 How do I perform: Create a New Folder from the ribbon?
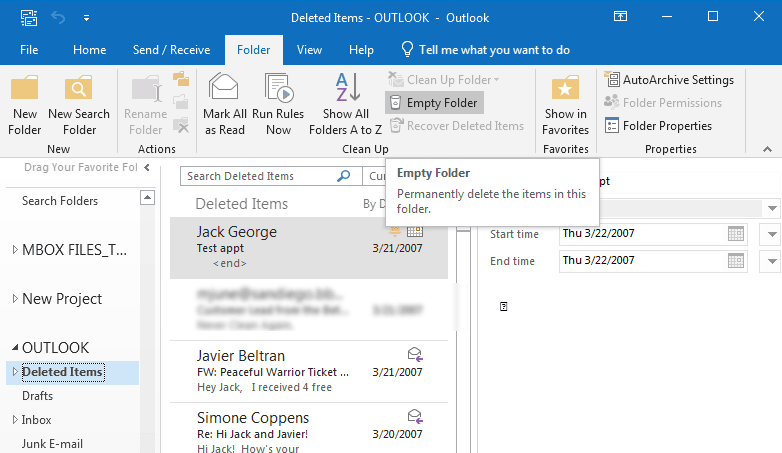[x=24, y=105]
